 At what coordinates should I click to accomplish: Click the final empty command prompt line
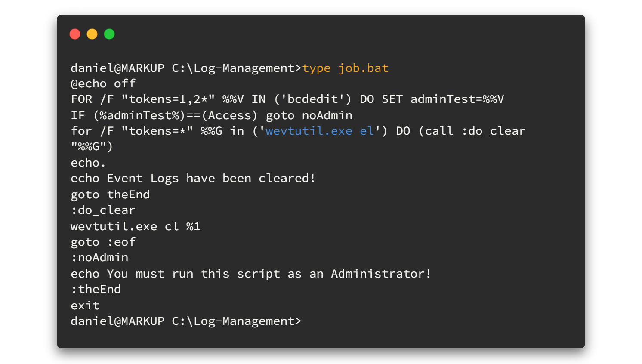coord(186,321)
